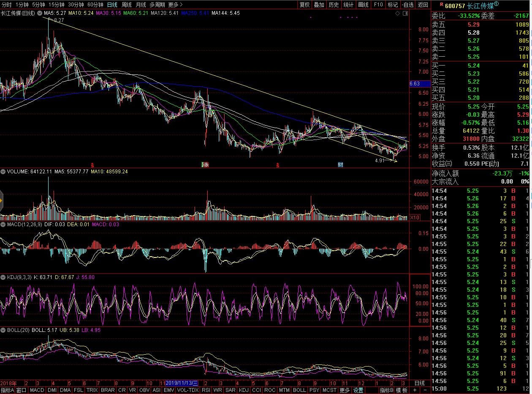Select the 30分钟 period tab
The height and width of the screenshot is (394, 532).
[x=76, y=5]
